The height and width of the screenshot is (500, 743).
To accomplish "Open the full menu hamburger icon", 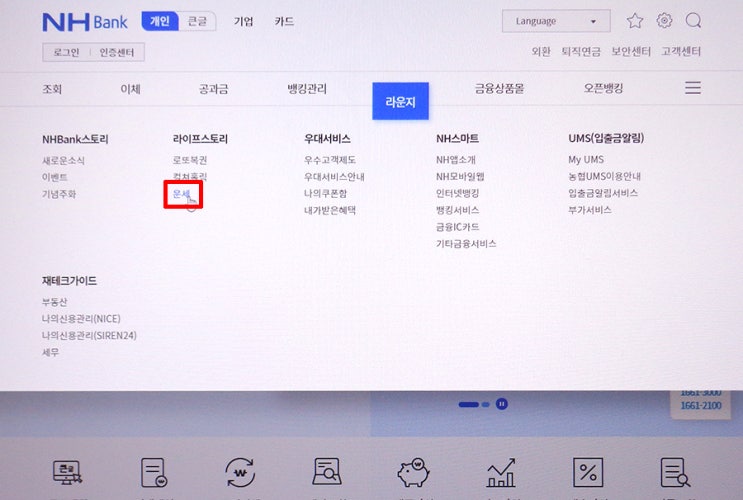I will 693,88.
